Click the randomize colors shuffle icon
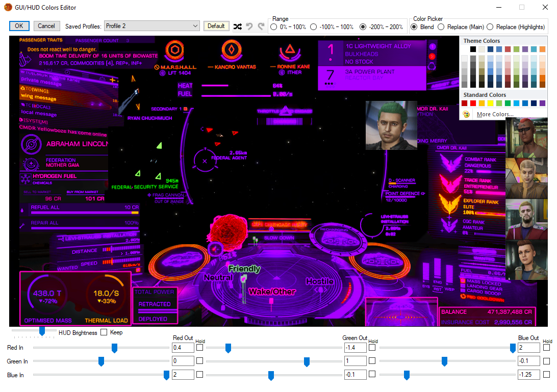The height and width of the screenshot is (392, 557). coord(238,27)
